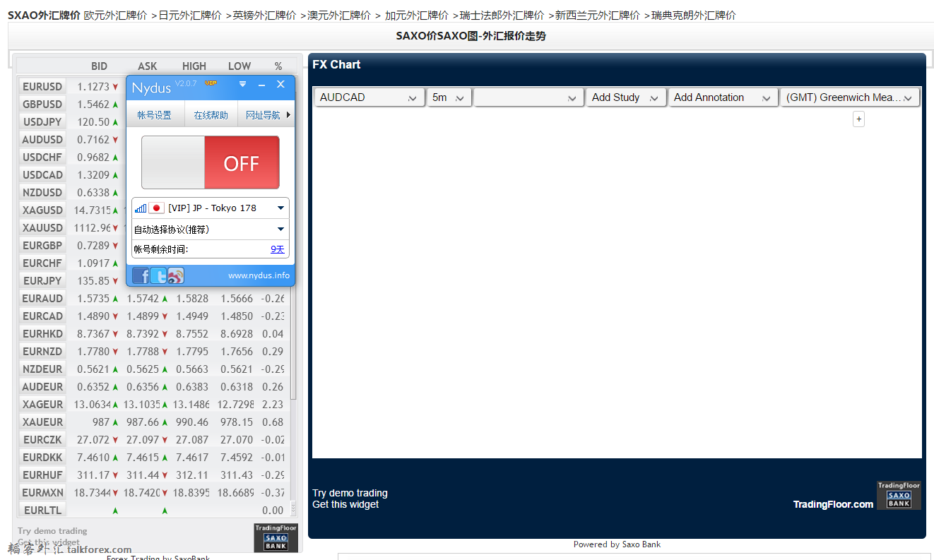Open the 5m timeframe dropdown
The width and height of the screenshot is (934, 560).
point(449,97)
